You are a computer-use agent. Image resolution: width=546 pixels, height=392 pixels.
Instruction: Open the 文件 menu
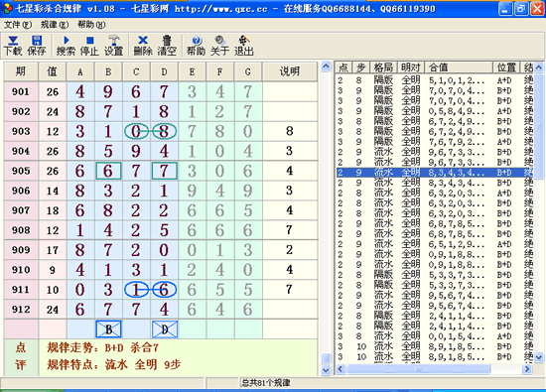click(18, 25)
